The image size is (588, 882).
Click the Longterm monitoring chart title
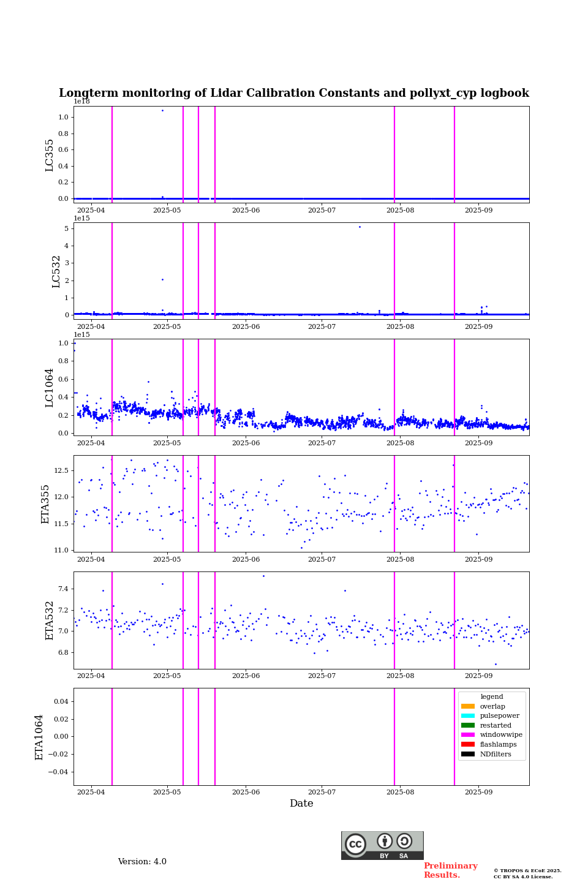(x=294, y=93)
